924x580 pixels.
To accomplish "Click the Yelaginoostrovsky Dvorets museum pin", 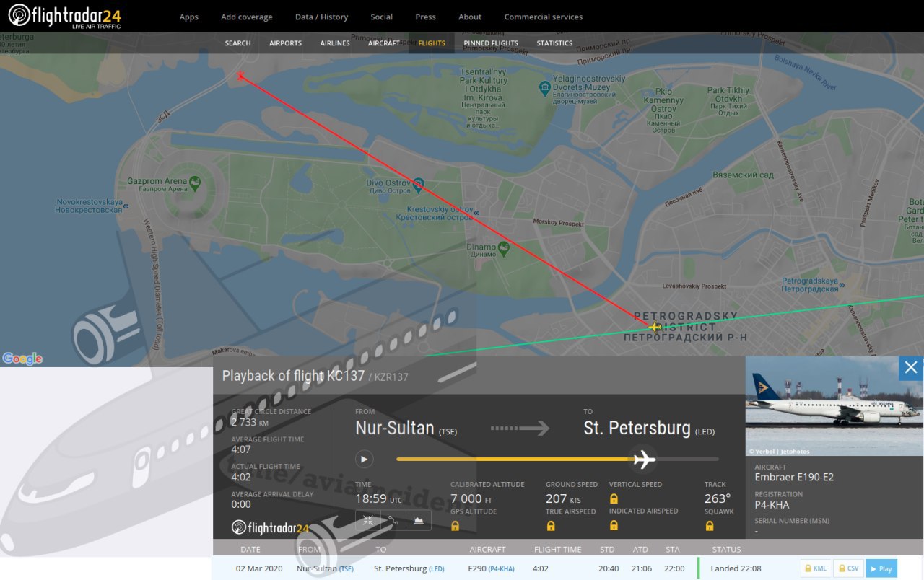I will (x=545, y=88).
